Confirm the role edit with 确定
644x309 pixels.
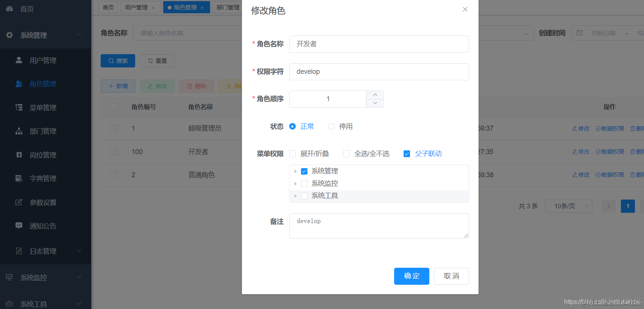point(412,276)
